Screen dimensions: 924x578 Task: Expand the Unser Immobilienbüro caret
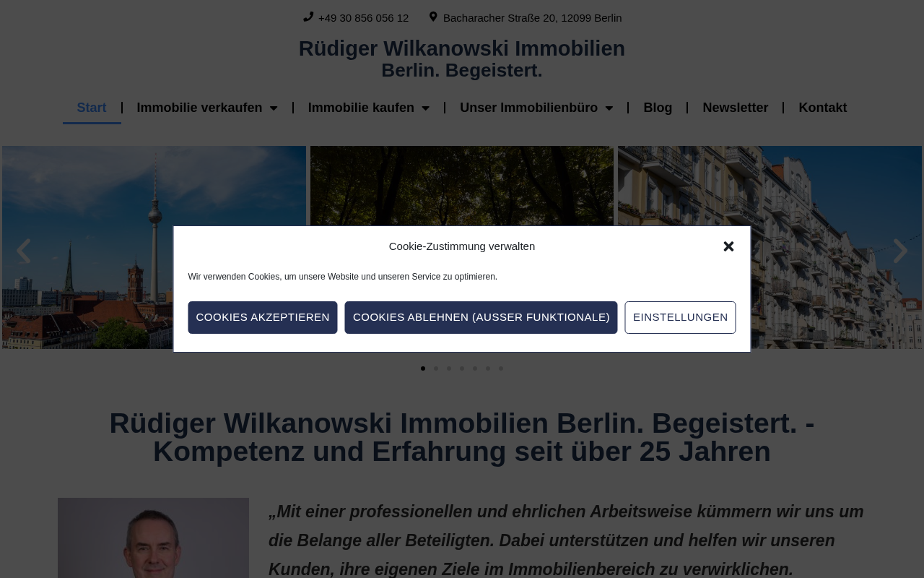609,108
